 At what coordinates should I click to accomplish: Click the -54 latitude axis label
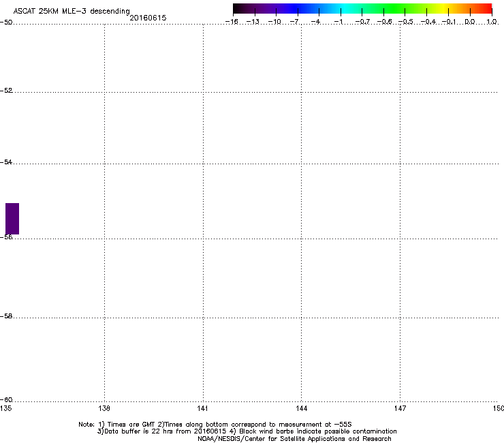6,162
